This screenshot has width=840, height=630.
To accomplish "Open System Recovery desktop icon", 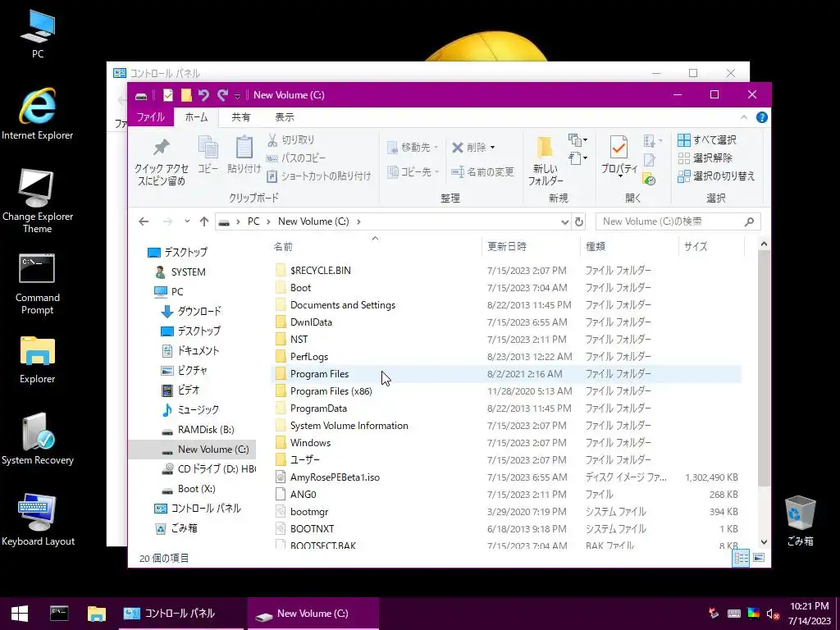I will [x=38, y=439].
